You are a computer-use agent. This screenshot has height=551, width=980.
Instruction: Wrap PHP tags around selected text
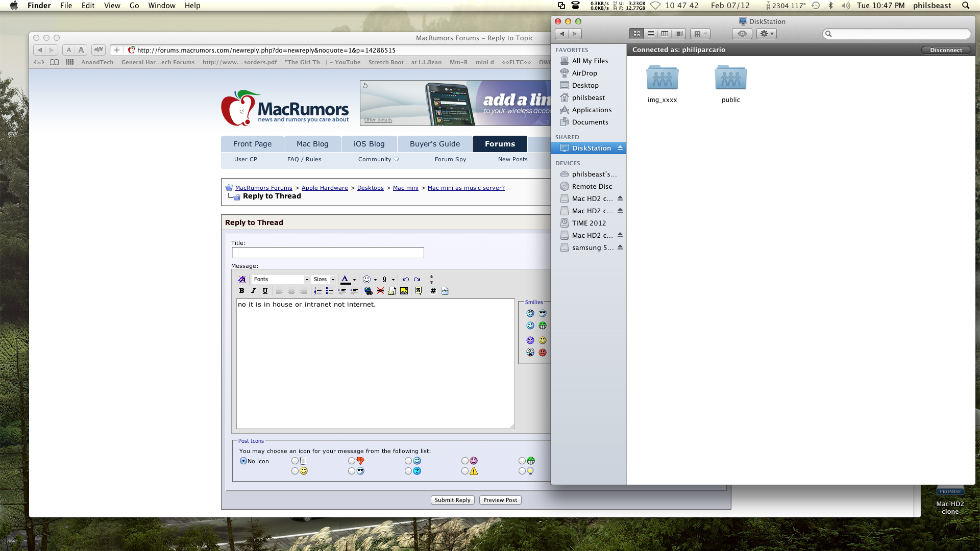point(445,291)
